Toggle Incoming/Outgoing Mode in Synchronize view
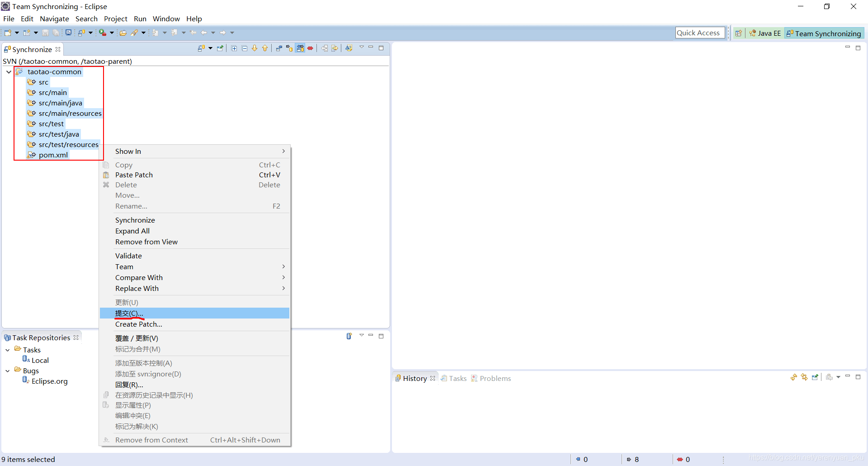 [300, 48]
